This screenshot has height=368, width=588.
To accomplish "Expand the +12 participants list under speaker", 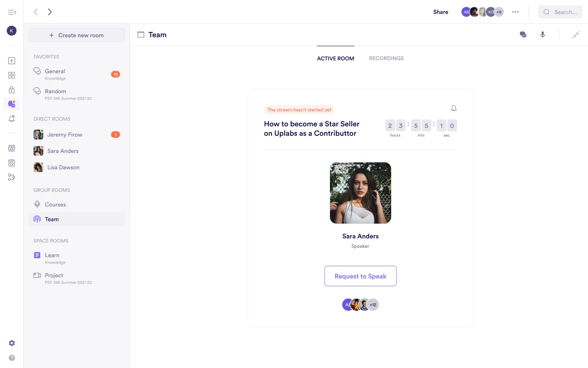I will pyautogui.click(x=373, y=305).
